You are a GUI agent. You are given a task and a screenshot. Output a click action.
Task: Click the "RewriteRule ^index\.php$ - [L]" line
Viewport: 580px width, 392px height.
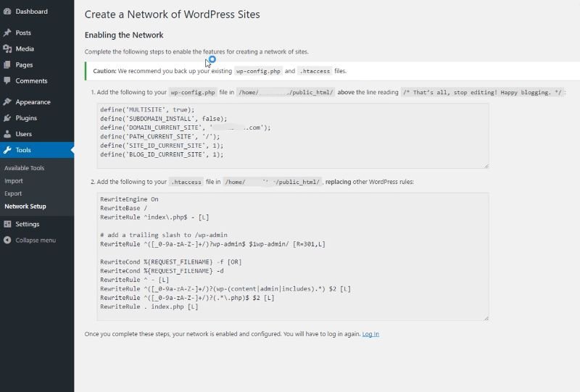pyautogui.click(x=154, y=217)
